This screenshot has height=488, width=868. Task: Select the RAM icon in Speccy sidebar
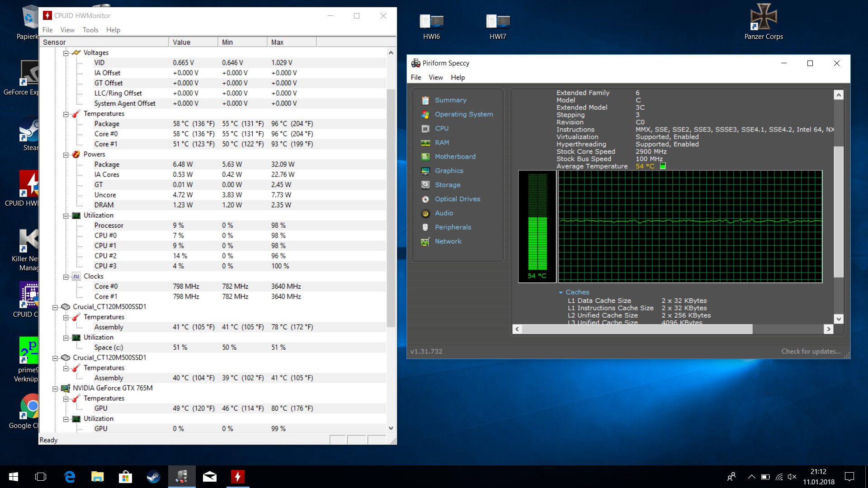(x=425, y=143)
